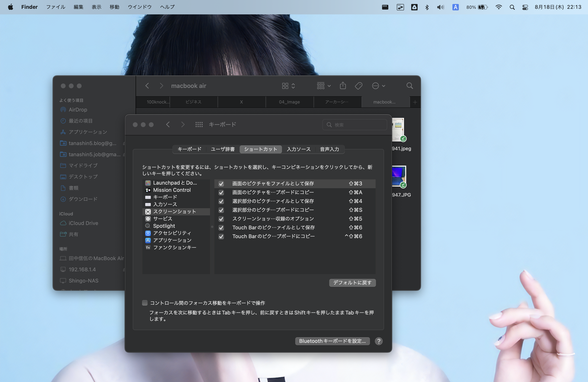This screenshot has width=588, height=382.
Task: Go forward in Keyboard preferences window
Action: click(183, 125)
